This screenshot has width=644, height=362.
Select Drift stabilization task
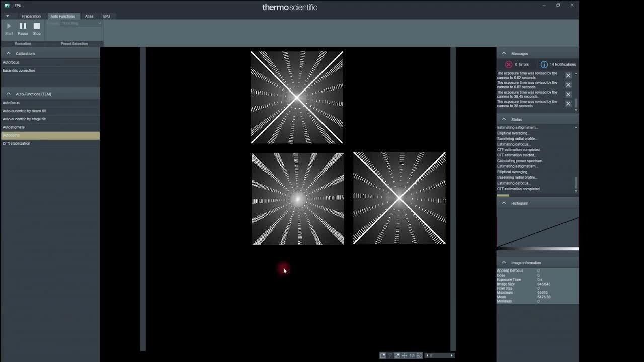(x=17, y=143)
